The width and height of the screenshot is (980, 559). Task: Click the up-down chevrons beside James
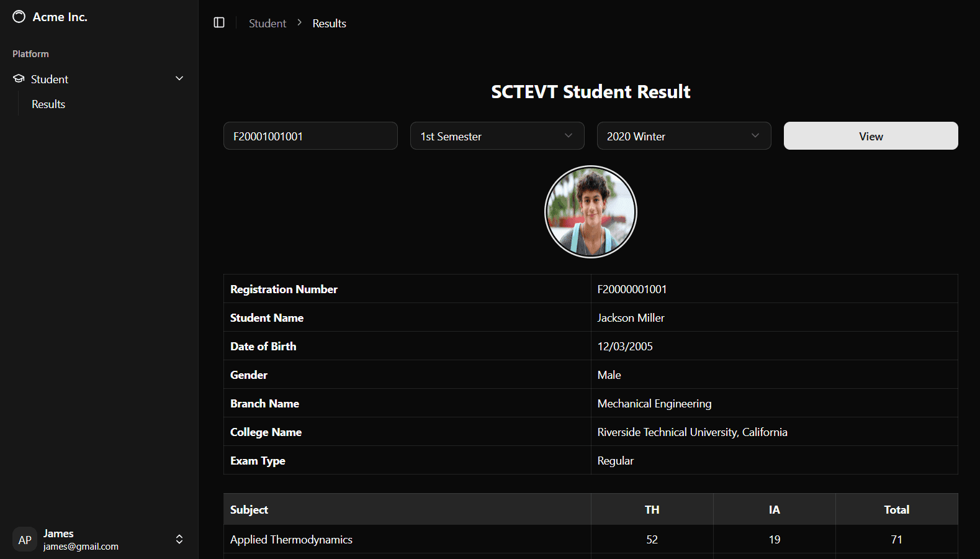coord(179,539)
